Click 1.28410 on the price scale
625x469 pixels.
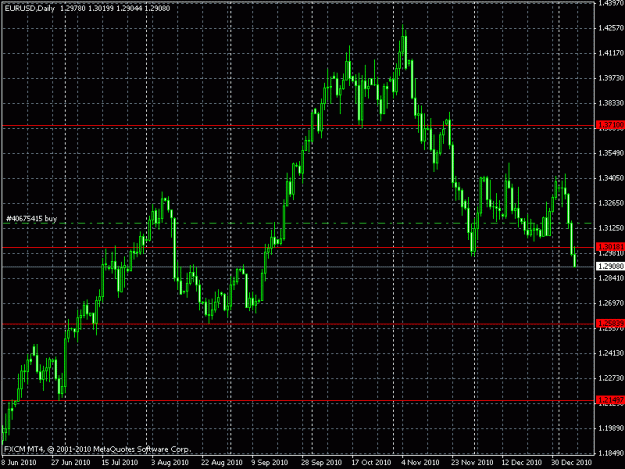[x=611, y=278]
